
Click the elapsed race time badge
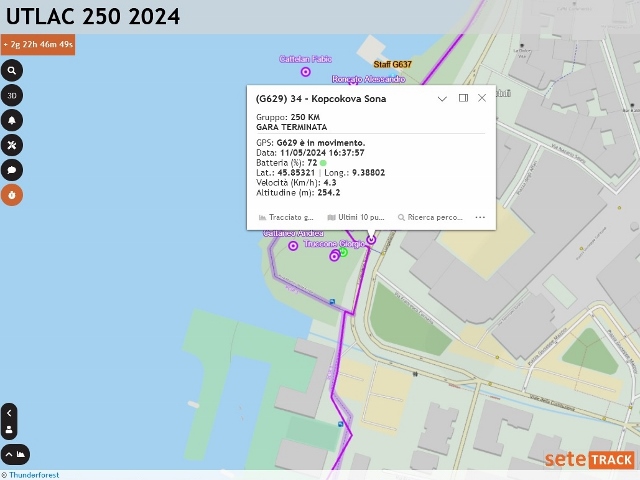click(38, 44)
